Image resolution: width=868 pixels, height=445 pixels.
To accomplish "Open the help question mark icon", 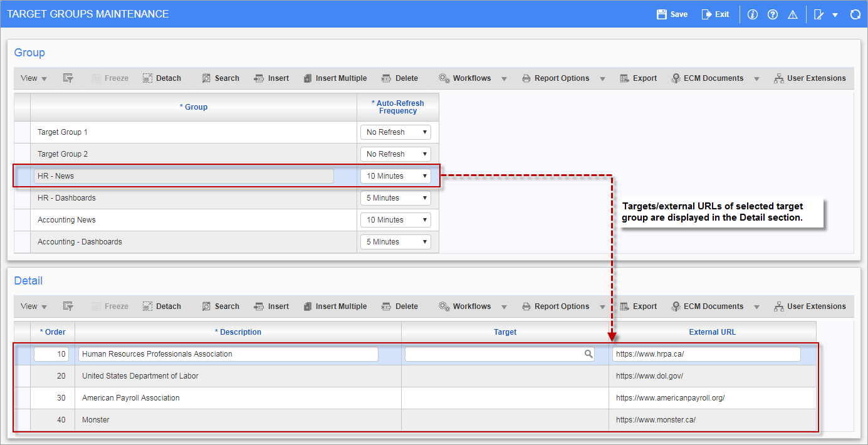I will [x=773, y=14].
